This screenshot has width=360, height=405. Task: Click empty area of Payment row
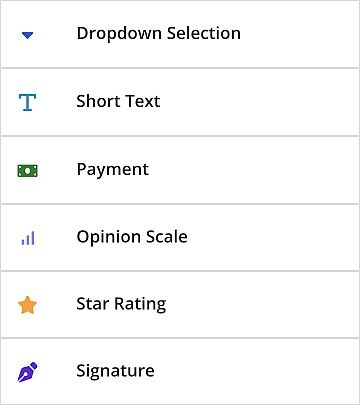pyautogui.click(x=253, y=170)
